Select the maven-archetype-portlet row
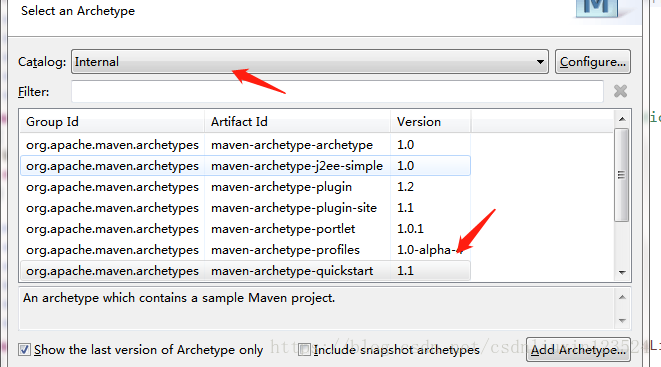The height and width of the screenshot is (367, 661). (x=245, y=229)
